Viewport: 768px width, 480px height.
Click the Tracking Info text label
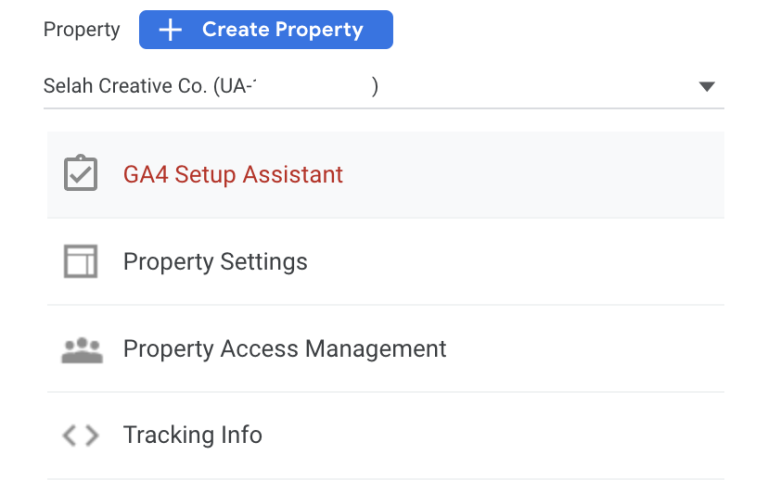(x=192, y=436)
